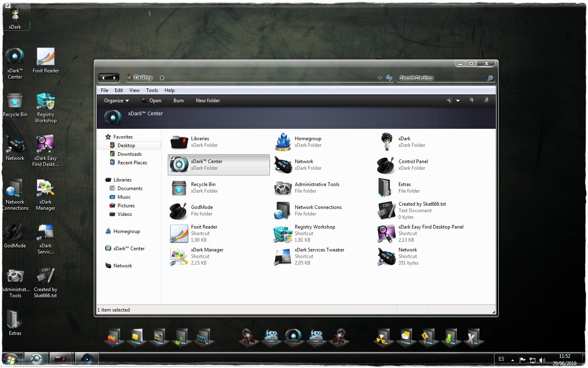Select Registry Workshop desktop icon
The height and width of the screenshot is (368, 588).
point(46,108)
